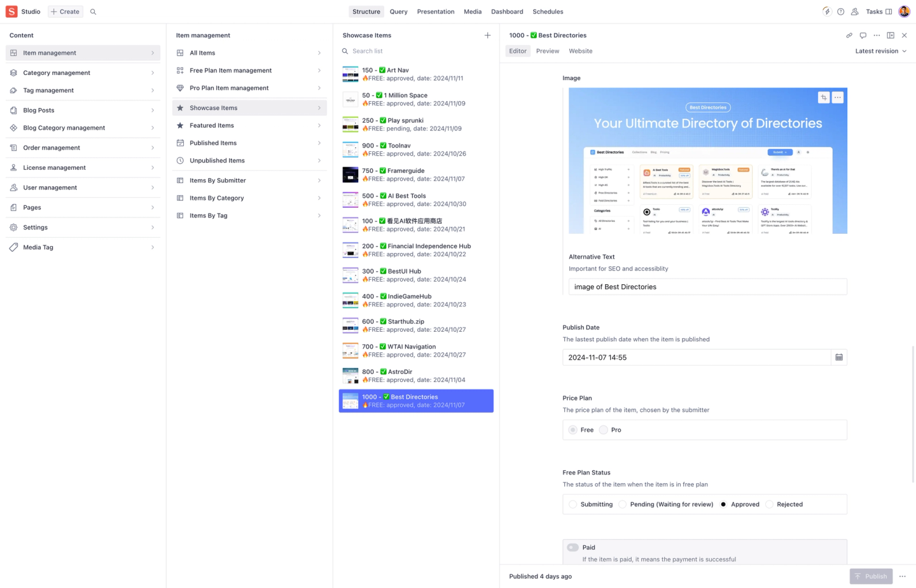916x588 pixels.
Task: Open the crop tool on the Image field
Action: pyautogui.click(x=823, y=97)
